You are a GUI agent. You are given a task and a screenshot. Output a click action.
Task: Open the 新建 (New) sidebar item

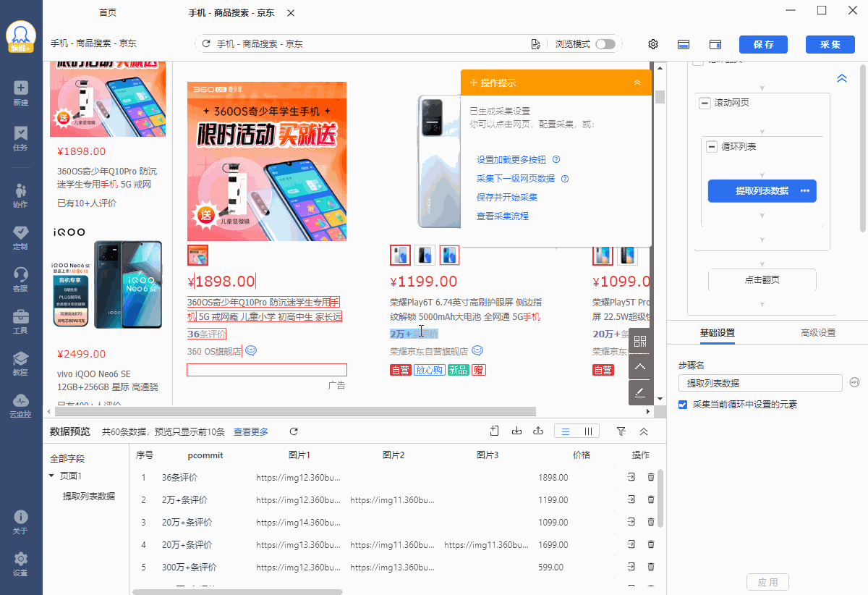coord(20,93)
